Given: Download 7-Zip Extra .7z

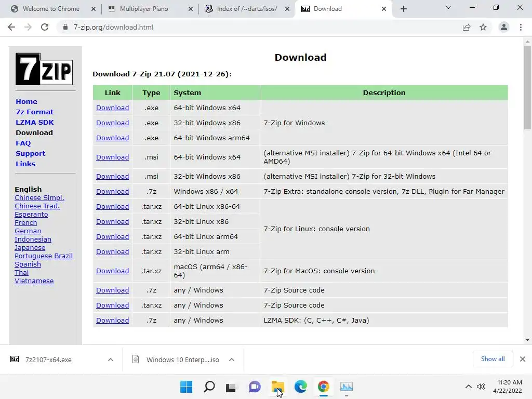Looking at the screenshot, I should [112, 191].
